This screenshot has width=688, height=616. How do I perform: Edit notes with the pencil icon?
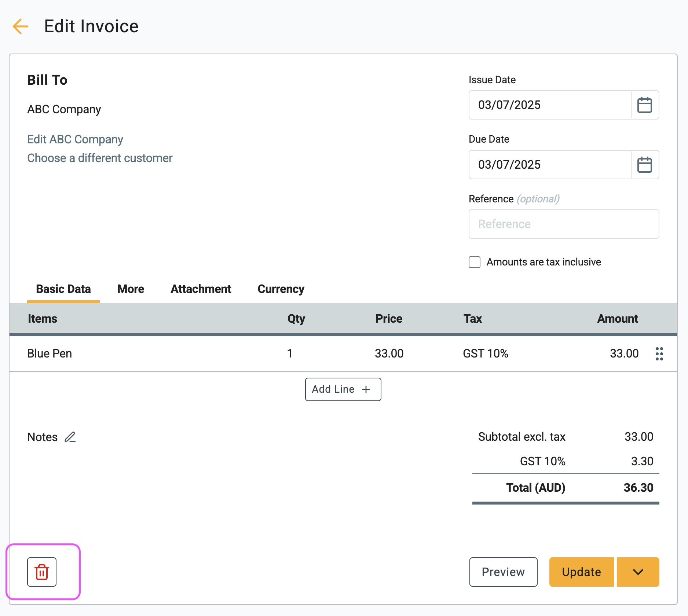point(70,437)
